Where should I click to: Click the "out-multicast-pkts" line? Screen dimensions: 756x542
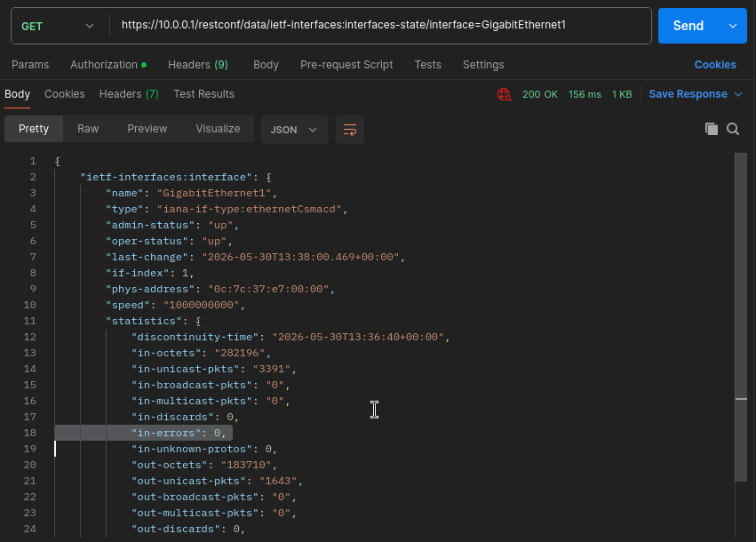214,512
